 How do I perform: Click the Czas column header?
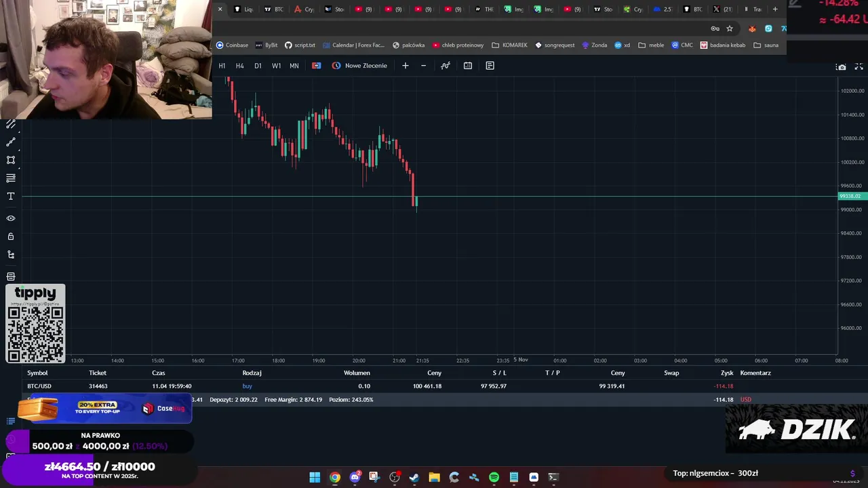tap(159, 373)
